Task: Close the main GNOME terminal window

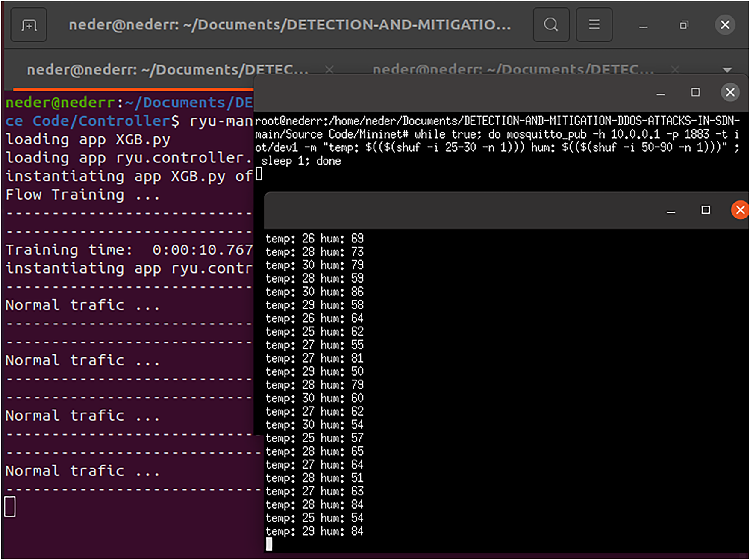Action: pyautogui.click(x=725, y=25)
